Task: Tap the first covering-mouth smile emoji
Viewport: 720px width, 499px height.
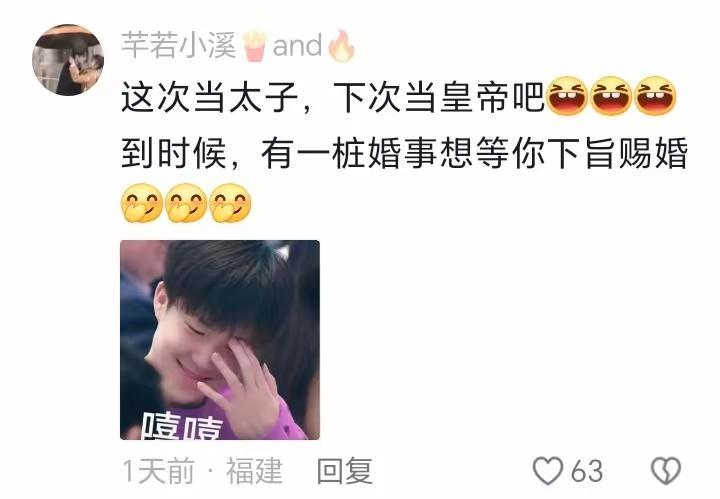Action: [141, 203]
